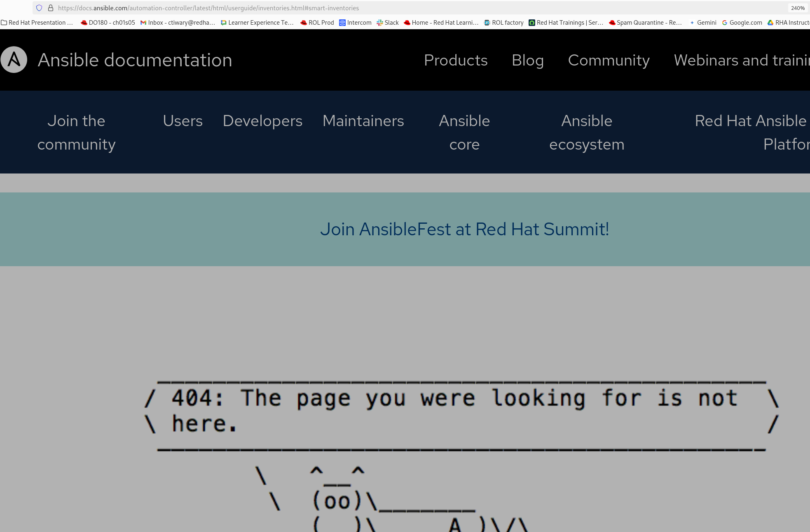This screenshot has height=532, width=810.
Task: Open the ROL factory bookmark
Action: point(503,23)
